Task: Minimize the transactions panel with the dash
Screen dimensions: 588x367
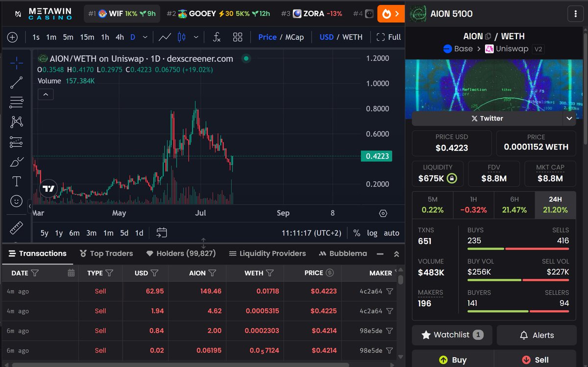Action: [x=380, y=254]
